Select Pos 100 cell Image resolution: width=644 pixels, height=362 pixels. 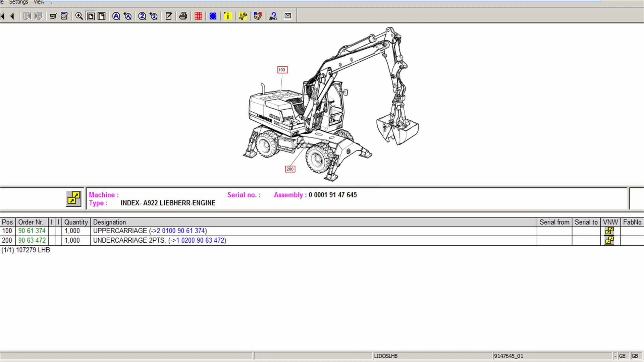7,231
